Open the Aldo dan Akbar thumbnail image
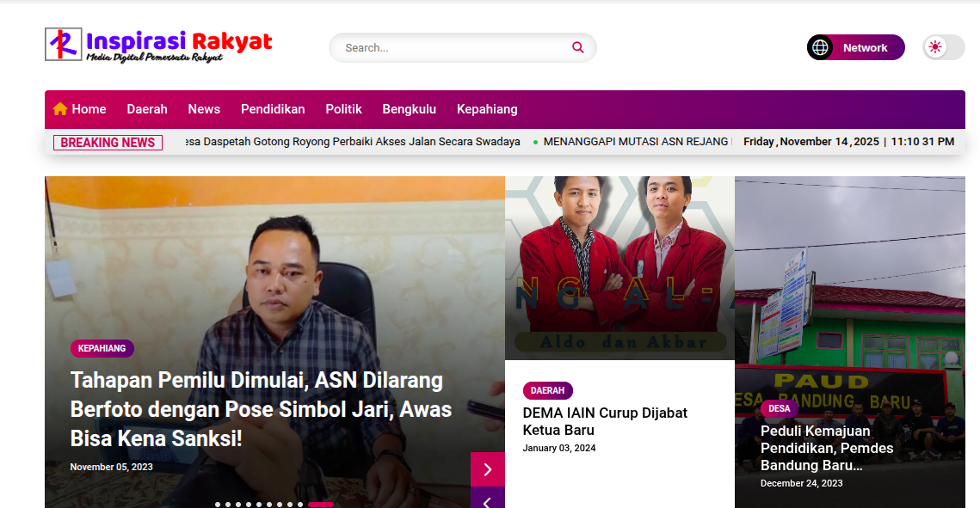980x508 pixels. (619, 267)
